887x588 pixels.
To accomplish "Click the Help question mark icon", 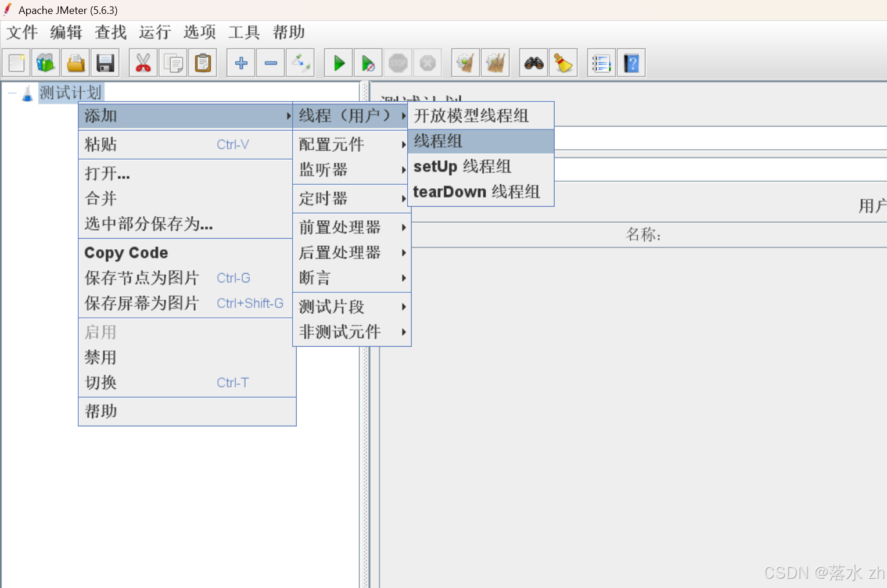I will (x=631, y=63).
